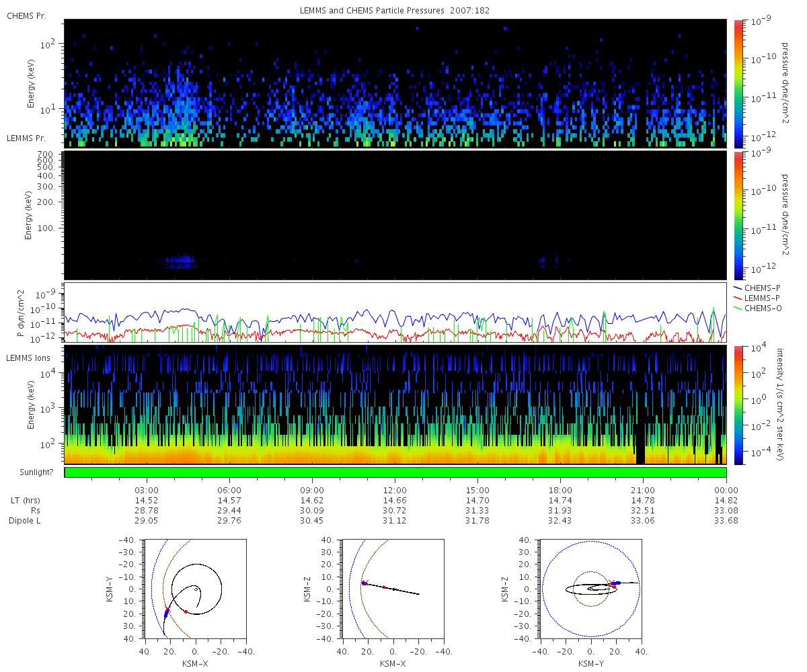807x672 pixels.
Task: Click the CHEMS Pr. panel label
Action: point(26,15)
